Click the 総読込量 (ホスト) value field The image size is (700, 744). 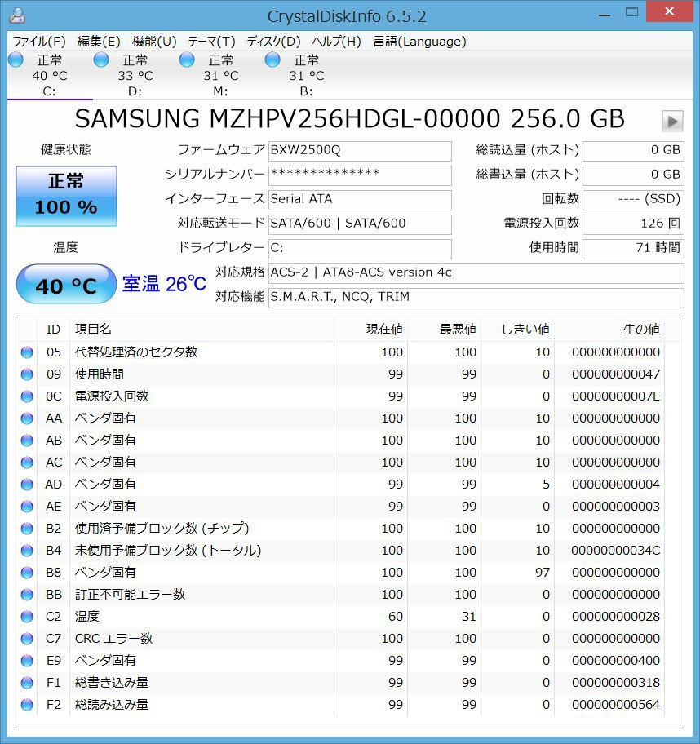pyautogui.click(x=633, y=151)
